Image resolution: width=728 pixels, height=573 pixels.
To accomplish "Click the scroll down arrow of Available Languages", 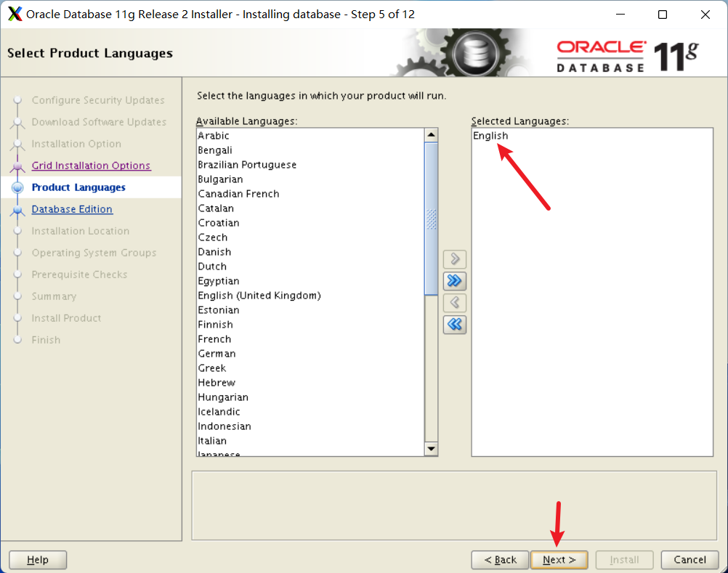I will coord(432,449).
